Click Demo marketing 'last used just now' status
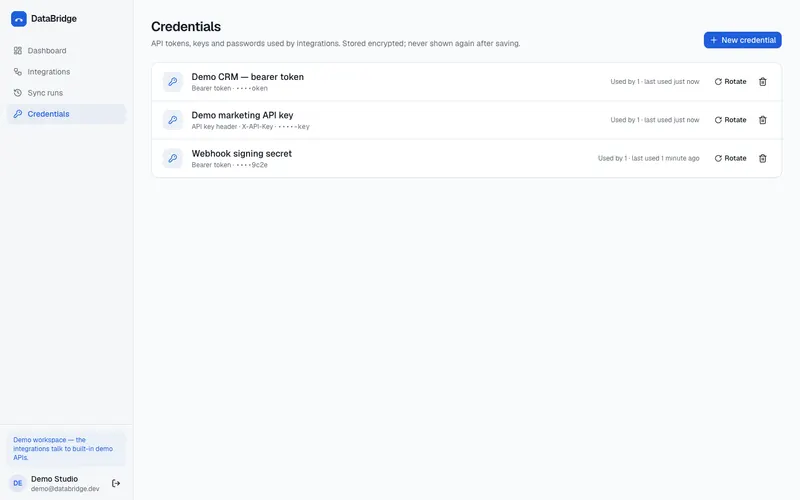 coord(655,120)
